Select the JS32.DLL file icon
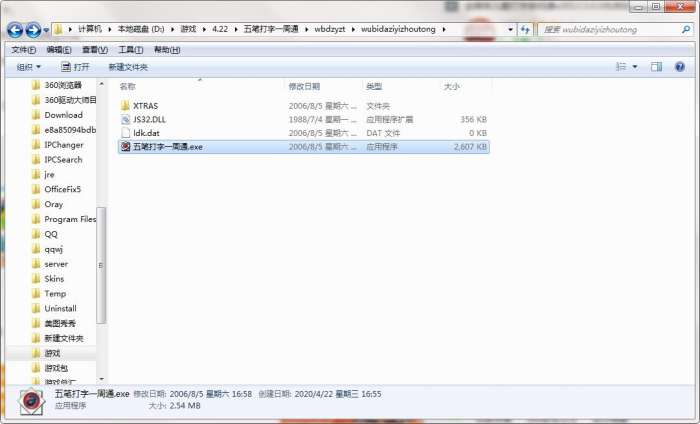This screenshot has height=424, width=700. [125, 119]
